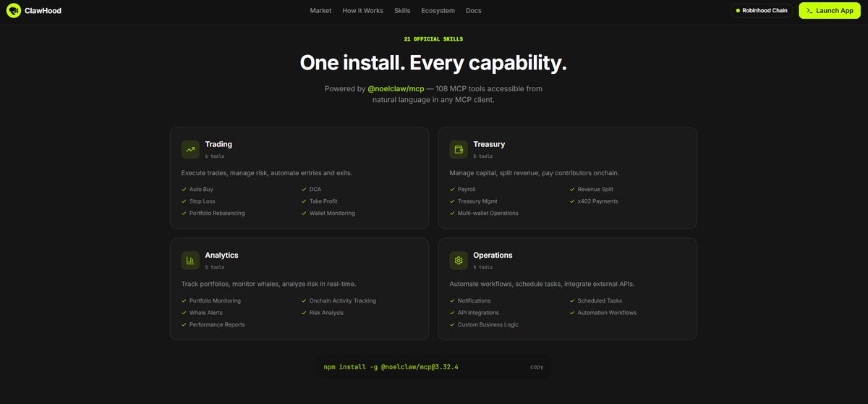
Task: Click the Stop Loss feature text
Action: [203, 201]
